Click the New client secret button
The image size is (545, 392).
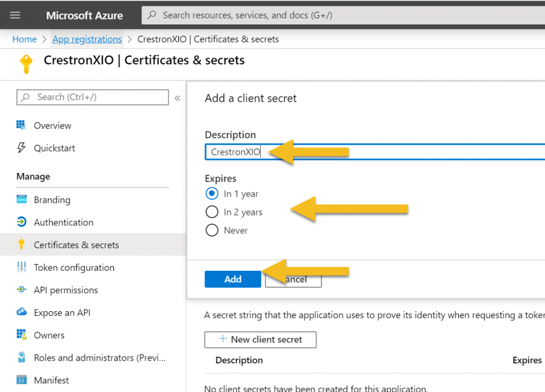260,339
